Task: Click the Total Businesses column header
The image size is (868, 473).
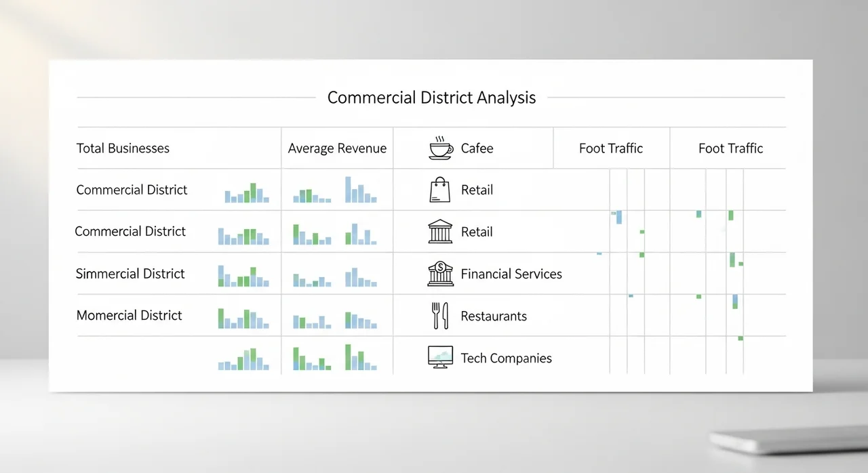Action: tap(123, 148)
